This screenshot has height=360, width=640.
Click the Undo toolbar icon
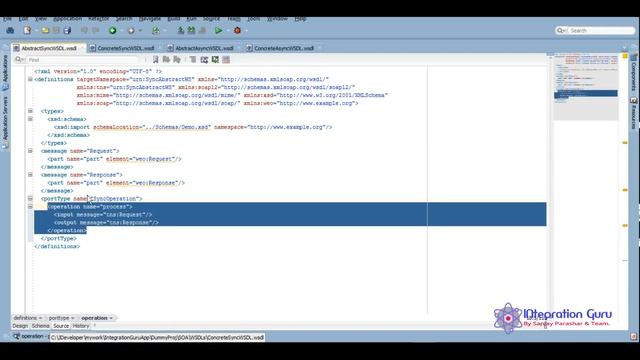click(x=84, y=31)
